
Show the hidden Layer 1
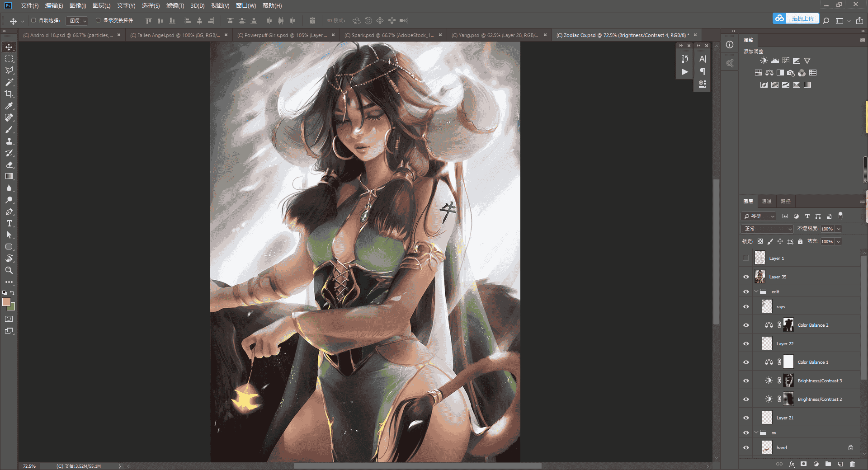point(746,258)
